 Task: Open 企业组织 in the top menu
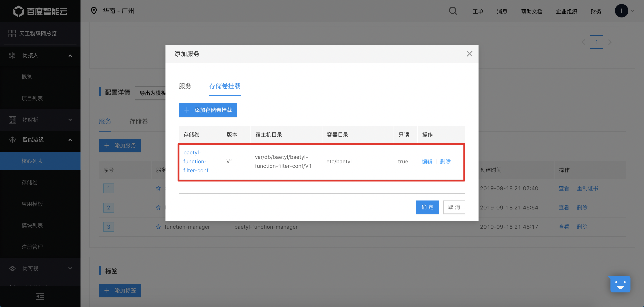[x=566, y=11]
